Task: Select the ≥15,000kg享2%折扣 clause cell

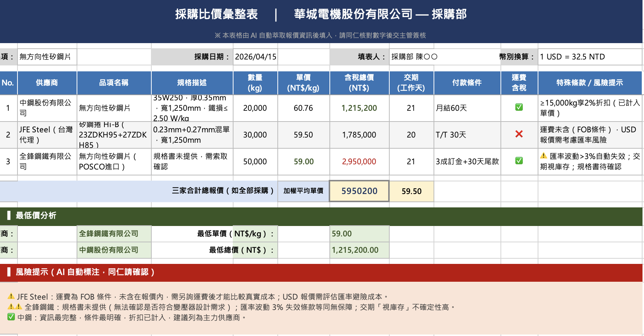Action: point(590,108)
